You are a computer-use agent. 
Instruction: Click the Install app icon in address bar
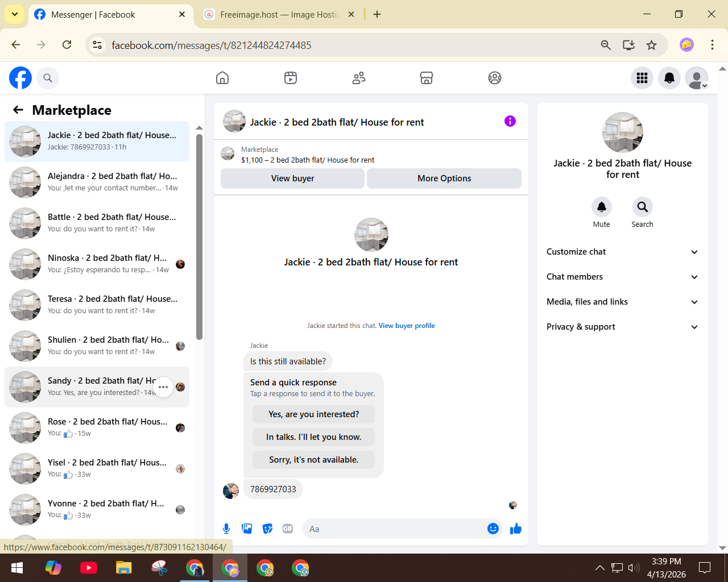628,45
